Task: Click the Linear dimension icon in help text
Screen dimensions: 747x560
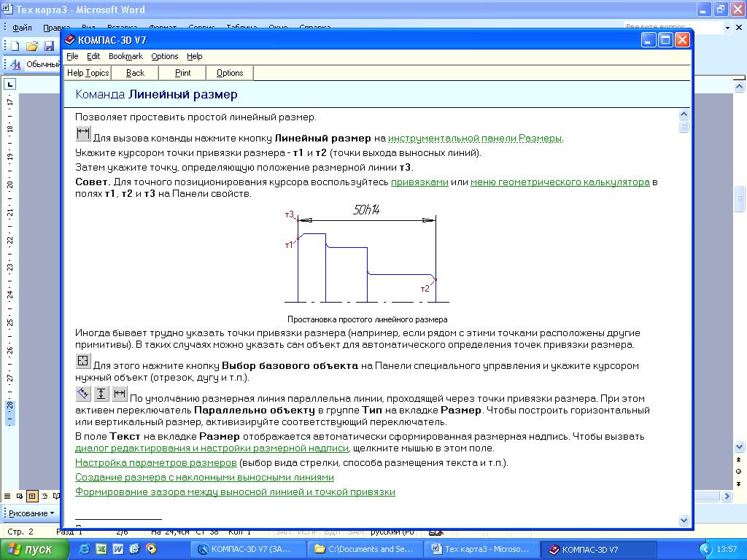Action: point(83,133)
